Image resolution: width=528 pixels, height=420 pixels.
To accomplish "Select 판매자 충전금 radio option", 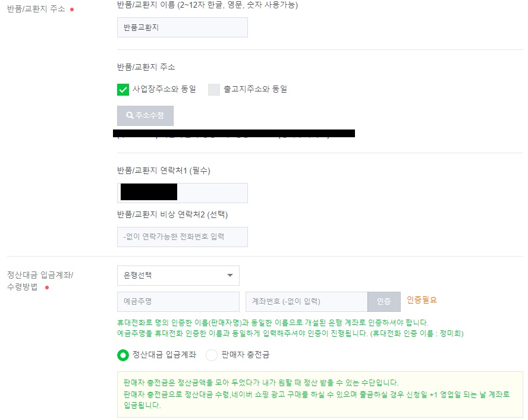I will [212, 355].
